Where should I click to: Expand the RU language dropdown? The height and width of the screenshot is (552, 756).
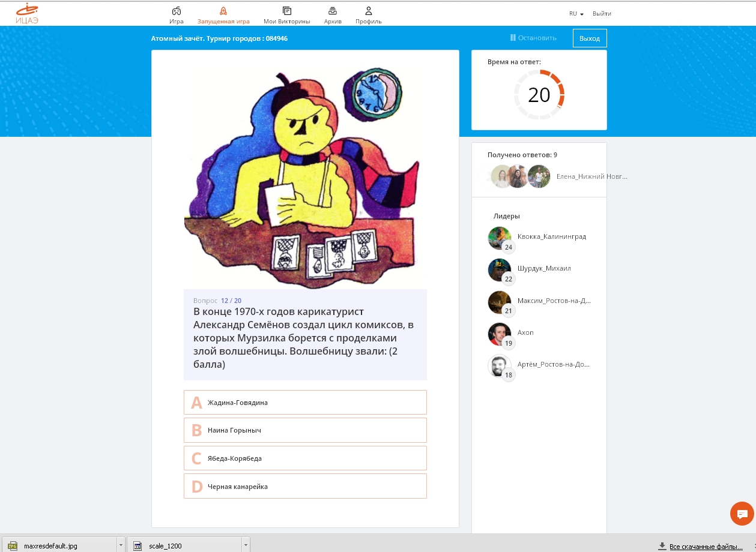point(576,14)
